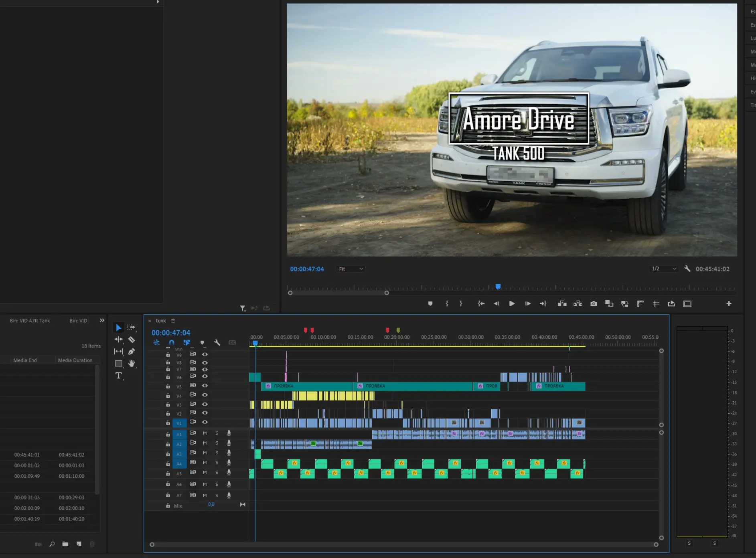
Task: Sort by Media End column header
Action: coord(25,360)
